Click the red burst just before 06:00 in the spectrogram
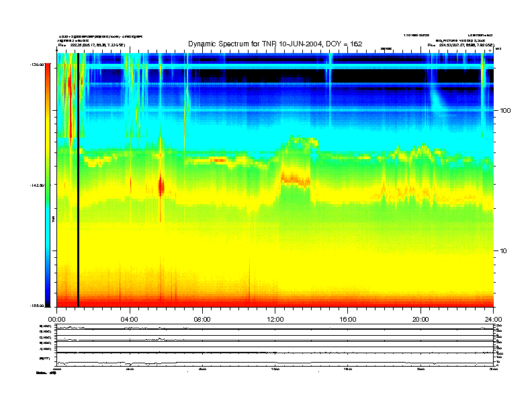Screen dimensions: 532x411 click(x=161, y=186)
